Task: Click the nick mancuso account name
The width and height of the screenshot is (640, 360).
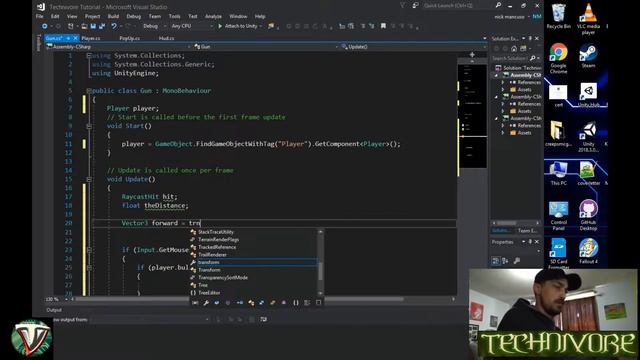Action: [x=509, y=17]
